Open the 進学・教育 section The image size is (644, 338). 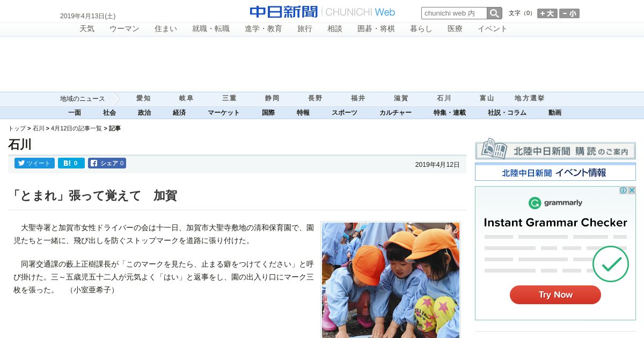pos(264,29)
